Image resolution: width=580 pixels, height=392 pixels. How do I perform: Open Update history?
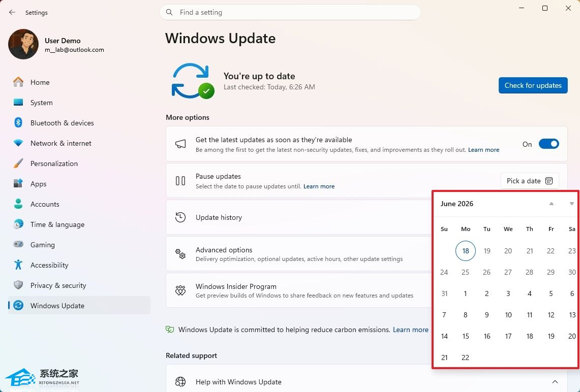coord(299,217)
